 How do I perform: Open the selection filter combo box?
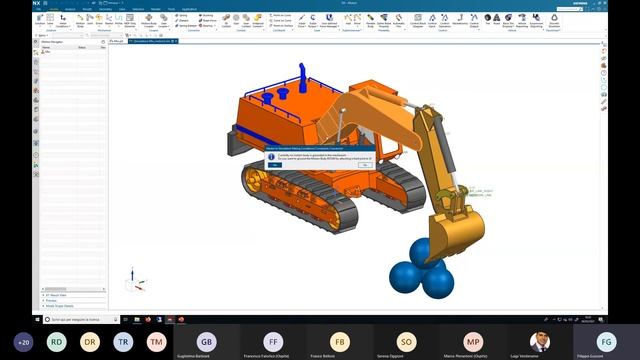tap(68, 36)
